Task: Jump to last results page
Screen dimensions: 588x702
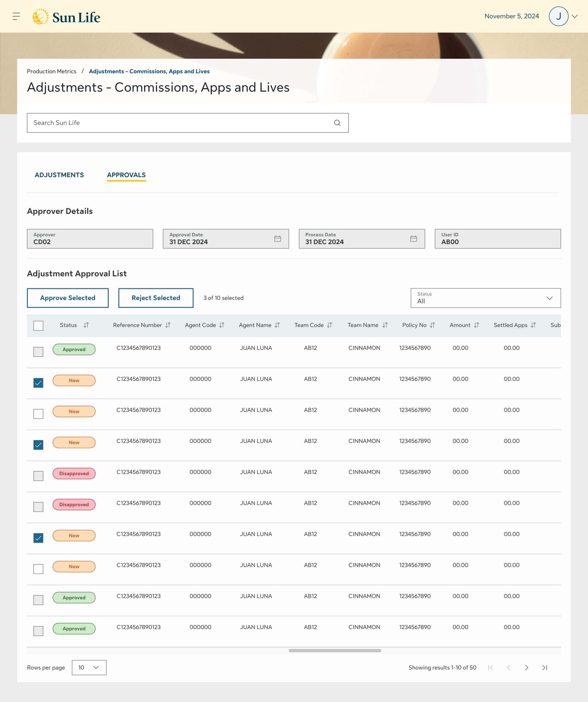Action: (x=545, y=668)
